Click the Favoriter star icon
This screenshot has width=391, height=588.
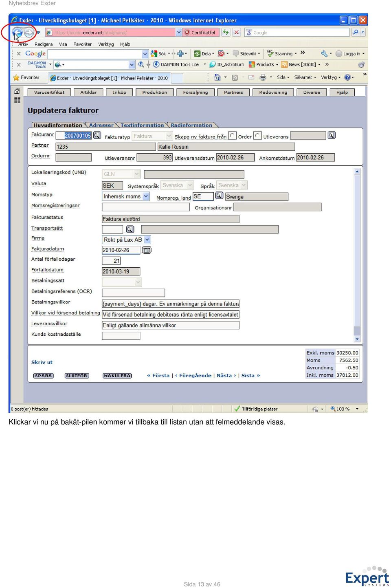tap(16, 77)
